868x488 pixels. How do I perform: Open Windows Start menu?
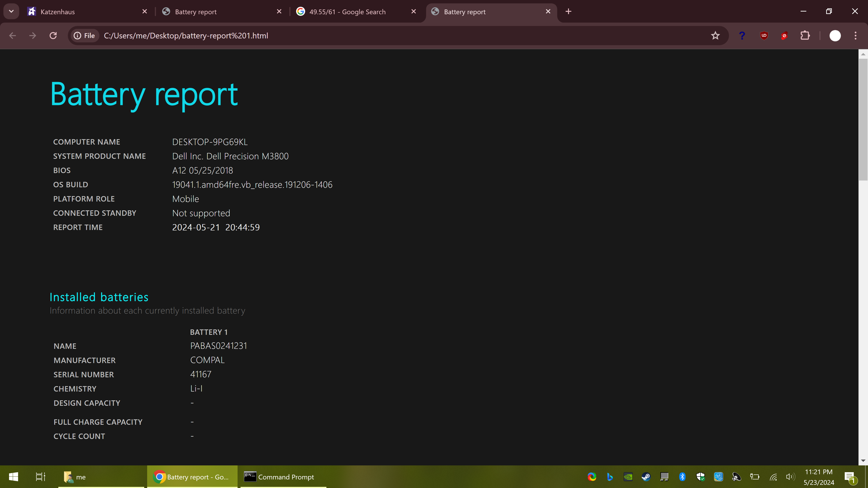[x=14, y=476]
